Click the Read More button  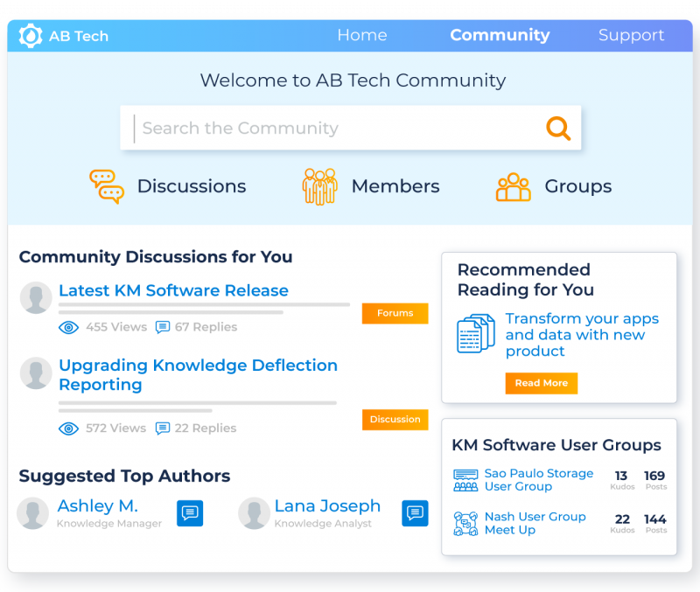tap(542, 383)
